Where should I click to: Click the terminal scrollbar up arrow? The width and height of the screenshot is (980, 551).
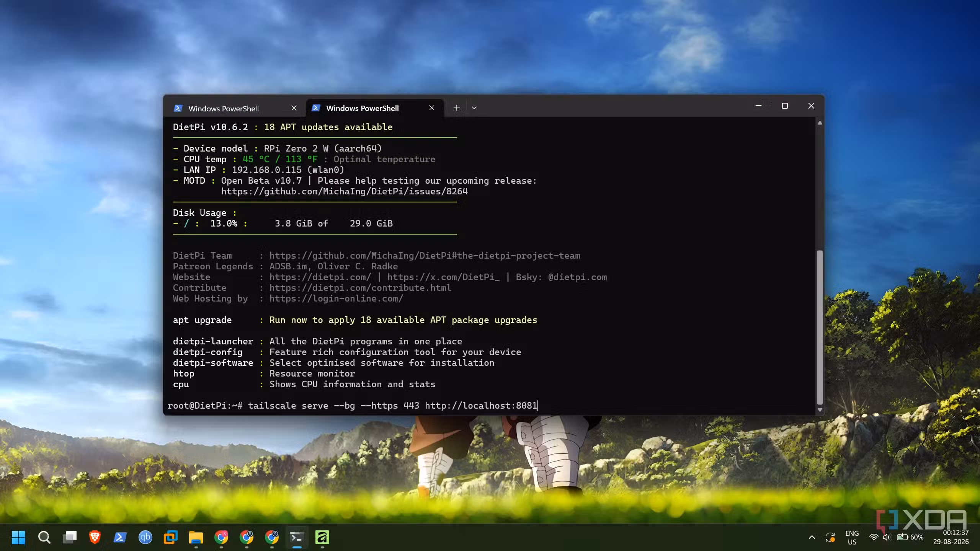pos(820,123)
